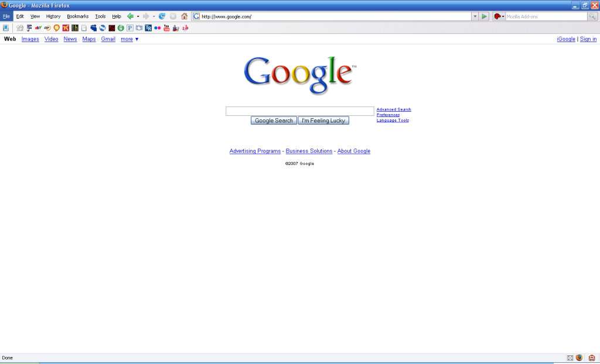Open the camera bookmark icon
This screenshot has width=600, height=364.
[x=139, y=28]
